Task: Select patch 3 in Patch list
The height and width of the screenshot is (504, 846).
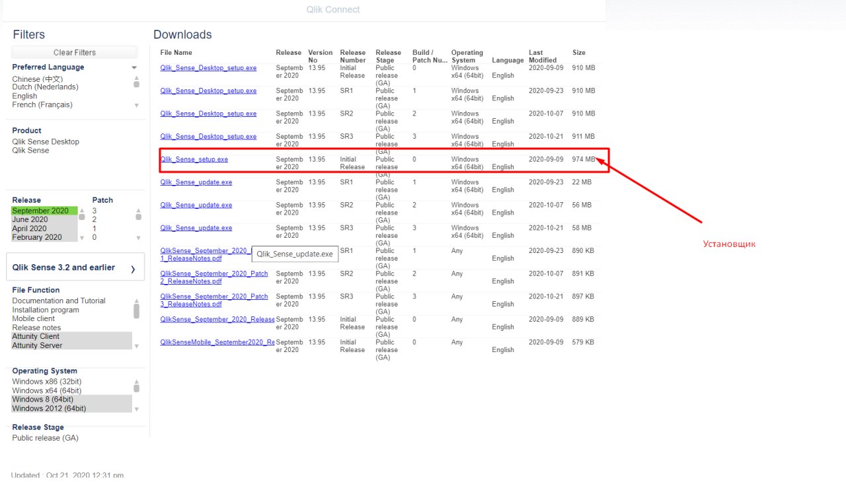Action: click(x=95, y=211)
